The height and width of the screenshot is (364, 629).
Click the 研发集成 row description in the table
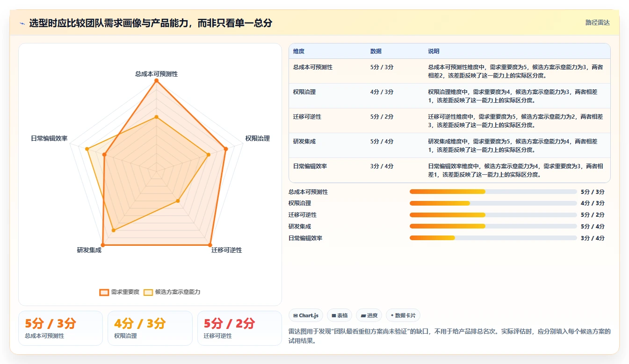pyautogui.click(x=513, y=146)
